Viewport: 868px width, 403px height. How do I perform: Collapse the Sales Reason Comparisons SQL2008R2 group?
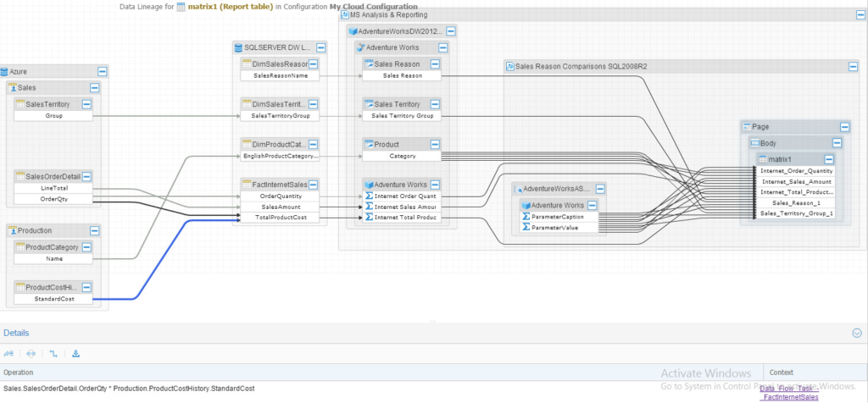pos(853,66)
